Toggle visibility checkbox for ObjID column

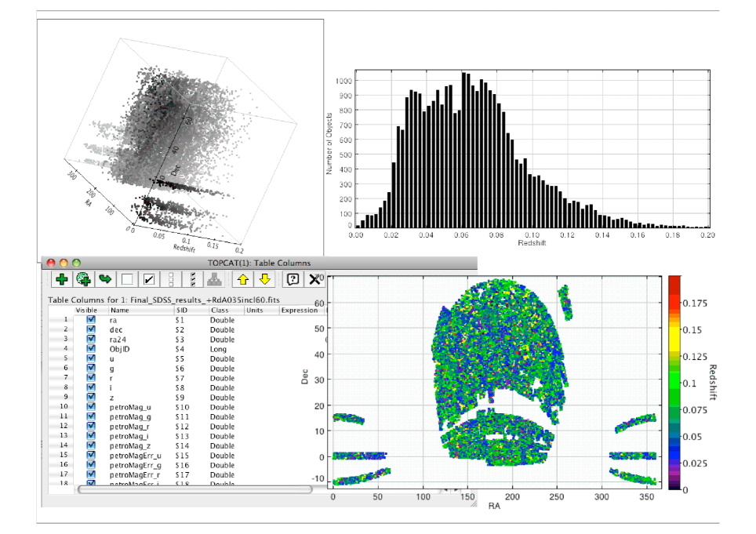(91, 349)
